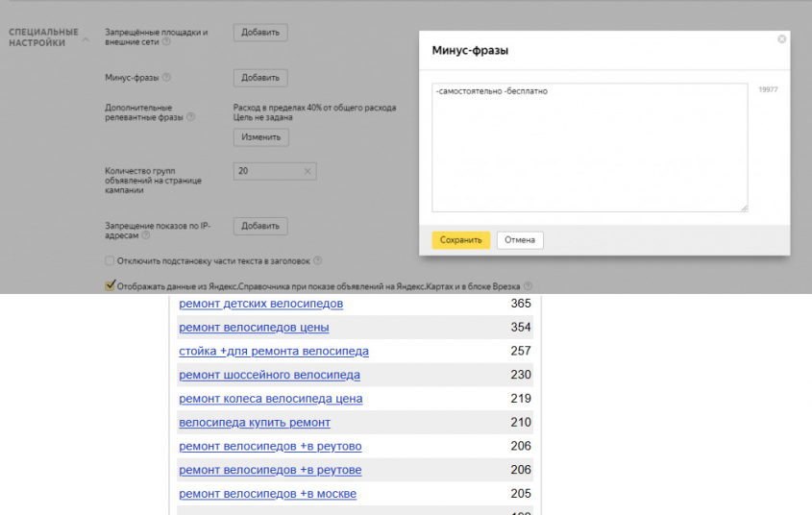Click Изменить under relevant phrases settings
The image size is (812, 515).
[260, 137]
